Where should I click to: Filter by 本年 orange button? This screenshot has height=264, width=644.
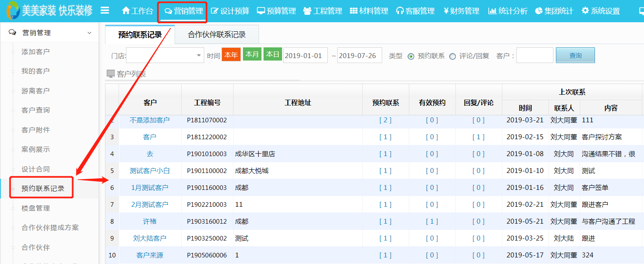[x=231, y=55]
